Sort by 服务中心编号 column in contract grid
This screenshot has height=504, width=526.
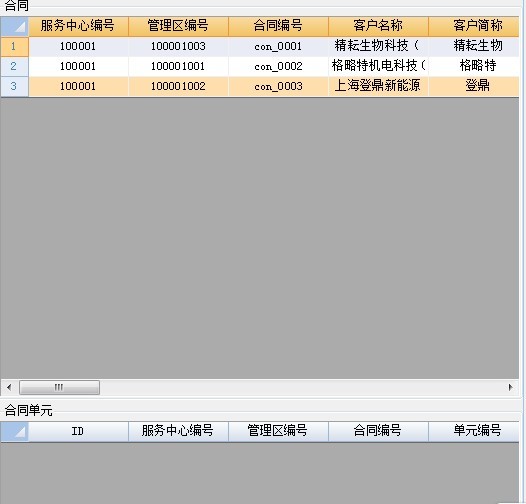(x=78, y=26)
